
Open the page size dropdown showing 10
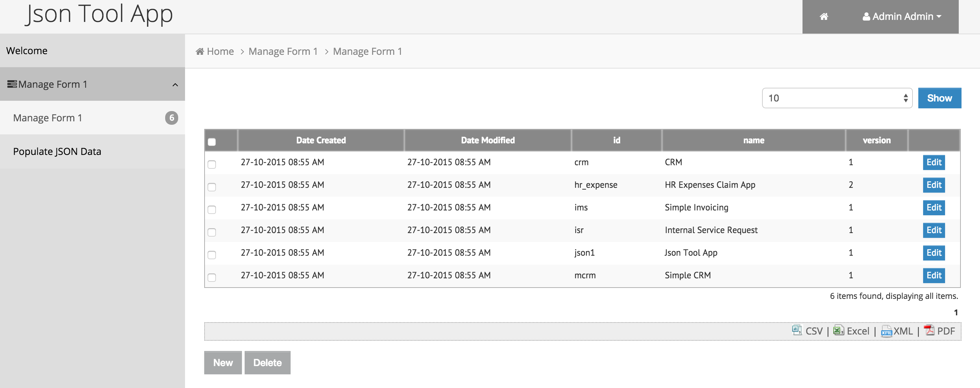coord(836,98)
